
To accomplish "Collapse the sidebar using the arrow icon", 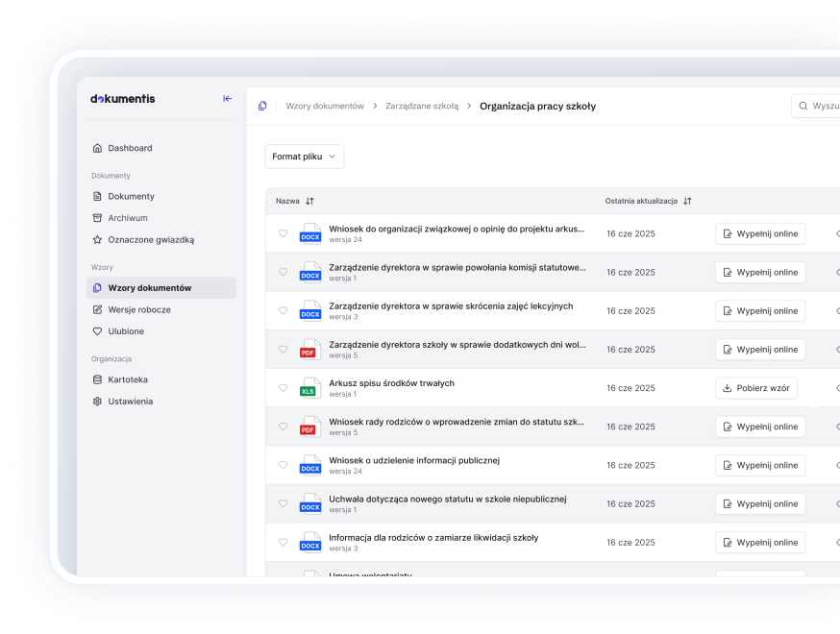I will pos(228,99).
